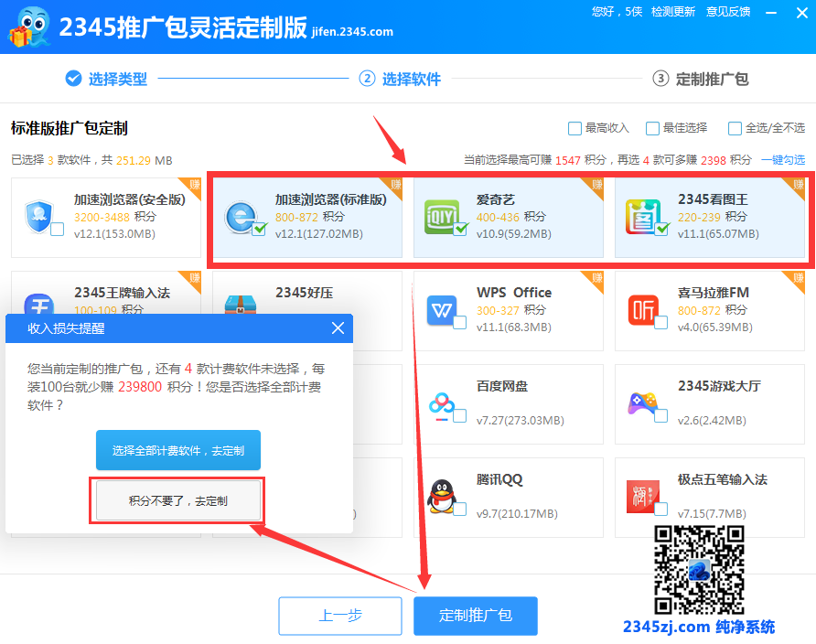Image resolution: width=816 pixels, height=644 pixels.
Task: Click the blue 定制推广包 button
Action: tap(476, 616)
